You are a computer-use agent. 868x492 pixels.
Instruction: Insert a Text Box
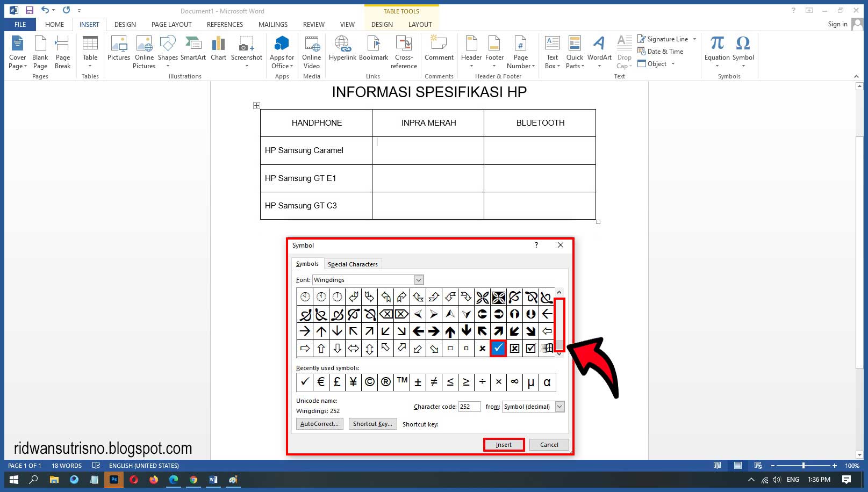tap(553, 52)
